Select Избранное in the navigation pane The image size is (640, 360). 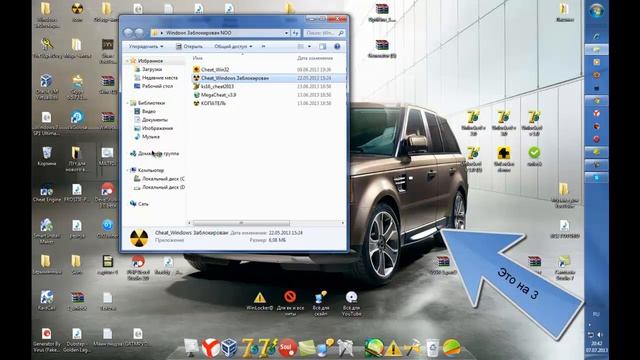point(150,61)
